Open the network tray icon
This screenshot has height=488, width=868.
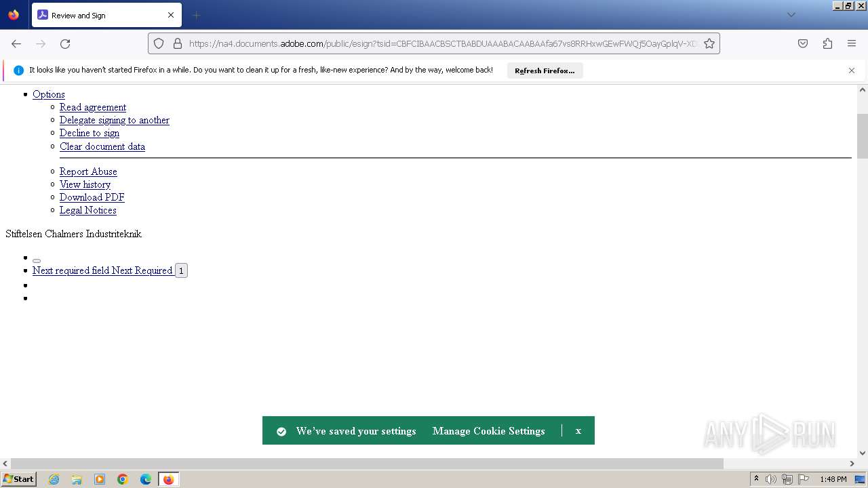(x=787, y=479)
